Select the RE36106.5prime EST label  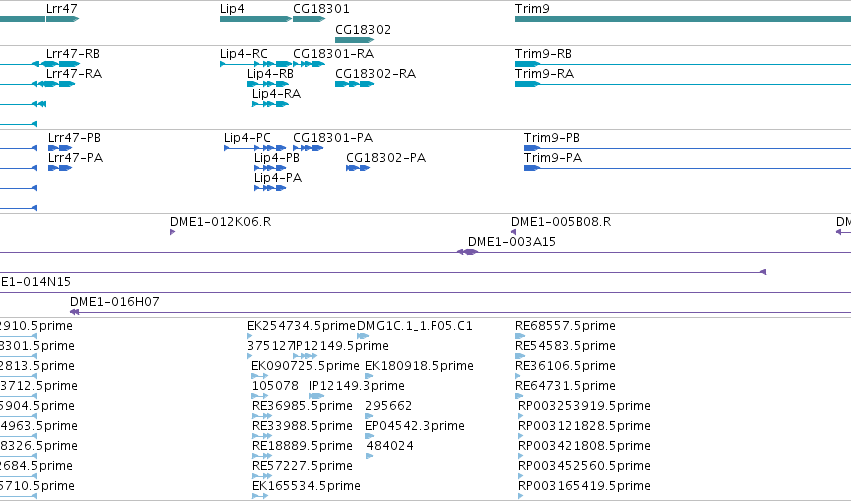tap(565, 366)
